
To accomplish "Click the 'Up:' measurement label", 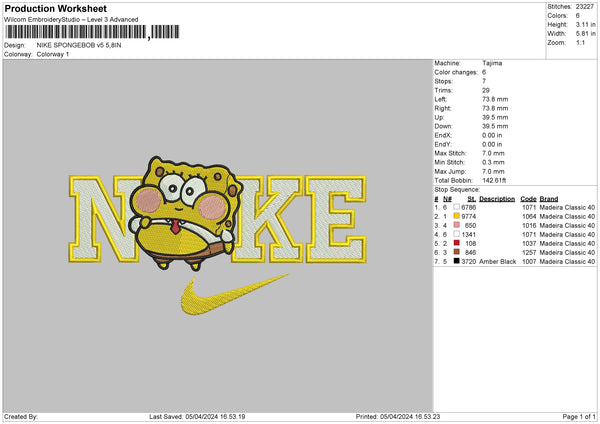I will pos(439,117).
